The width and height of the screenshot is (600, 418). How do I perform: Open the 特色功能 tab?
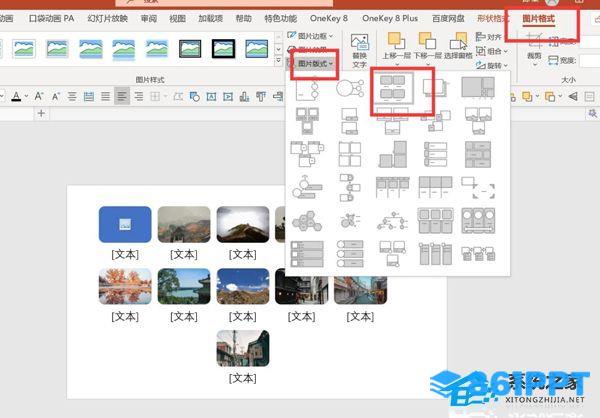coord(280,18)
